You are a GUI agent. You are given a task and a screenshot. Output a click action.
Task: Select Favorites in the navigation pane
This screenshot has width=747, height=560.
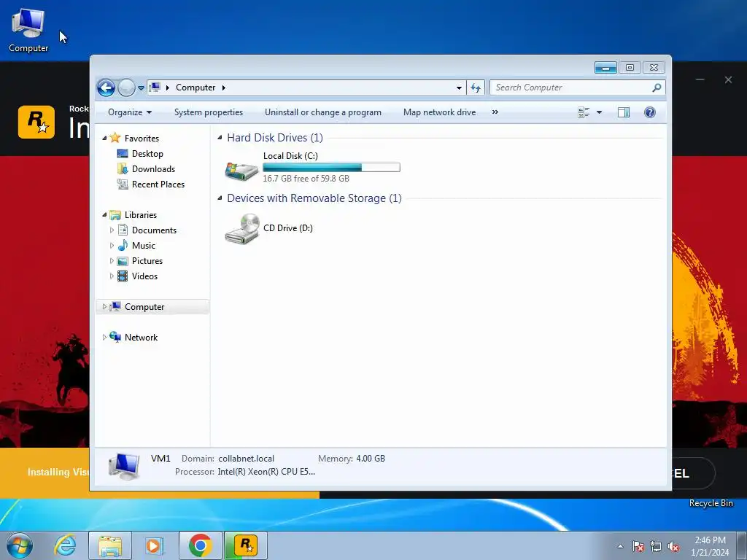pyautogui.click(x=142, y=138)
